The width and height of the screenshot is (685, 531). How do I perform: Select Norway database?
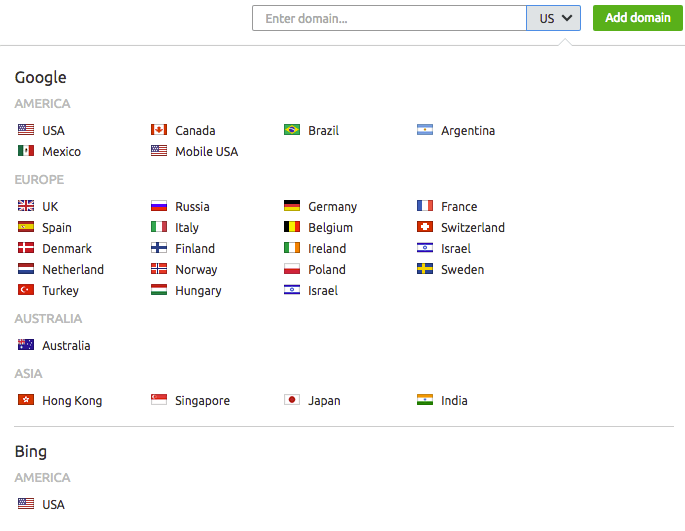click(x=196, y=270)
